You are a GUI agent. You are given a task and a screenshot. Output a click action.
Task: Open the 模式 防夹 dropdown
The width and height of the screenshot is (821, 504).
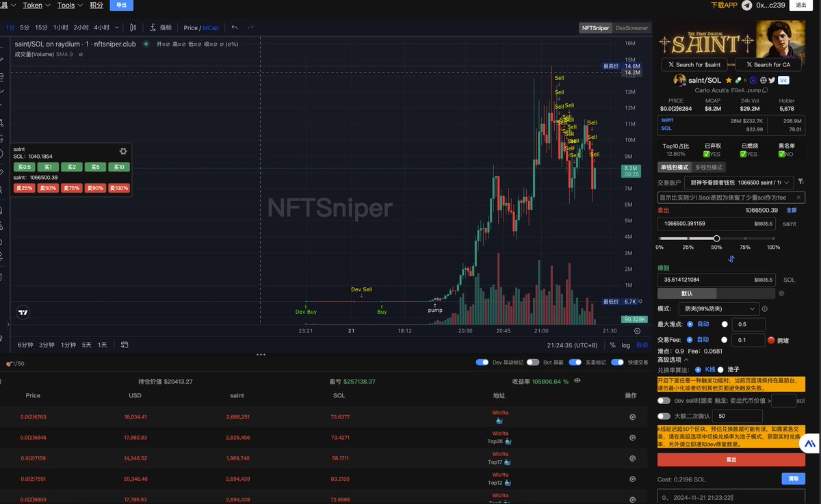pyautogui.click(x=718, y=309)
